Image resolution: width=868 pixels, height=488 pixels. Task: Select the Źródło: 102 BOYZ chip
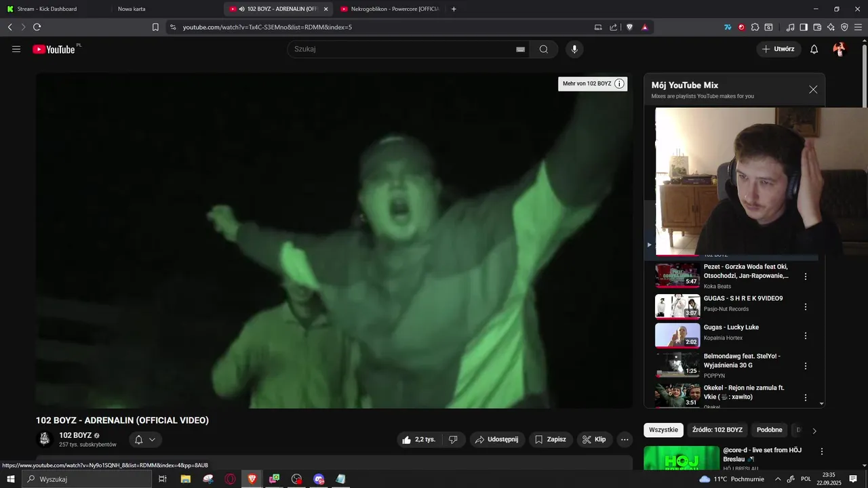(x=717, y=430)
